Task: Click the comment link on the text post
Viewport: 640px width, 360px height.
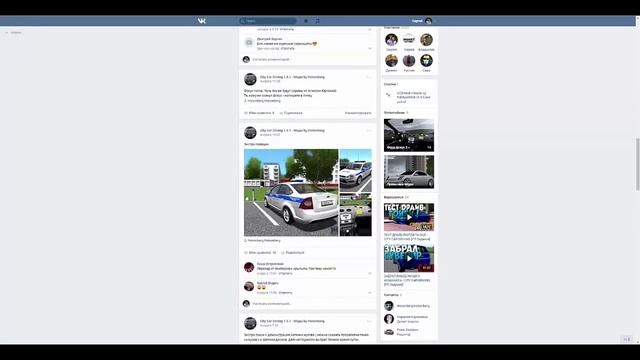Action: click(358, 113)
